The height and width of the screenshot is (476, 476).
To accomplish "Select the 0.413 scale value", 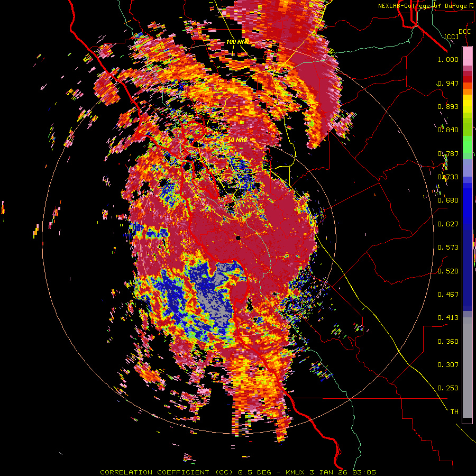I will (448, 318).
